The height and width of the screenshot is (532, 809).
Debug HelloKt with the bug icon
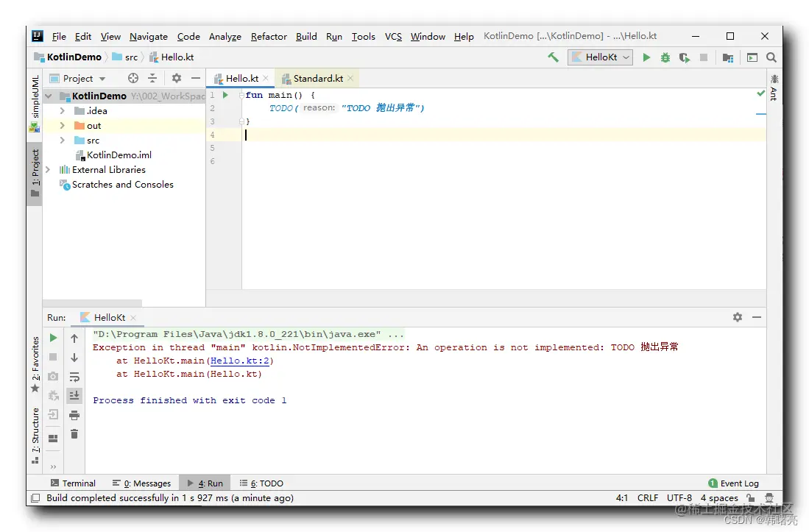pos(665,57)
